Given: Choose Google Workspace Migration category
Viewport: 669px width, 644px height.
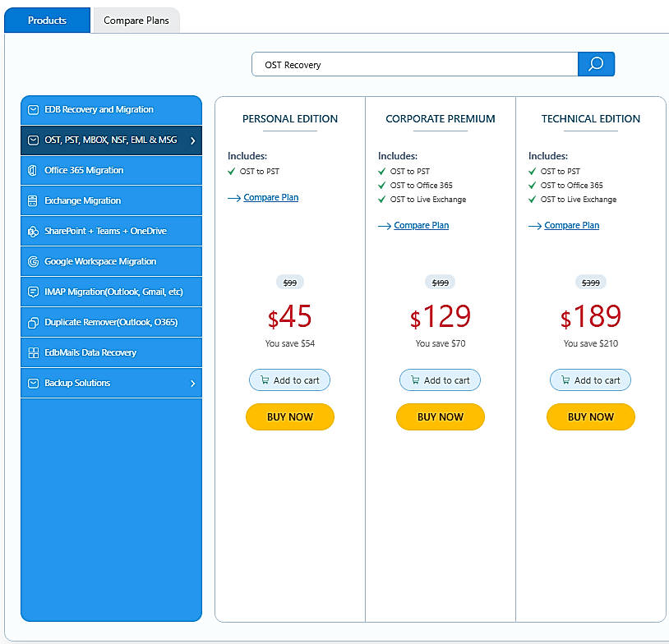Looking at the screenshot, I should coord(111,261).
